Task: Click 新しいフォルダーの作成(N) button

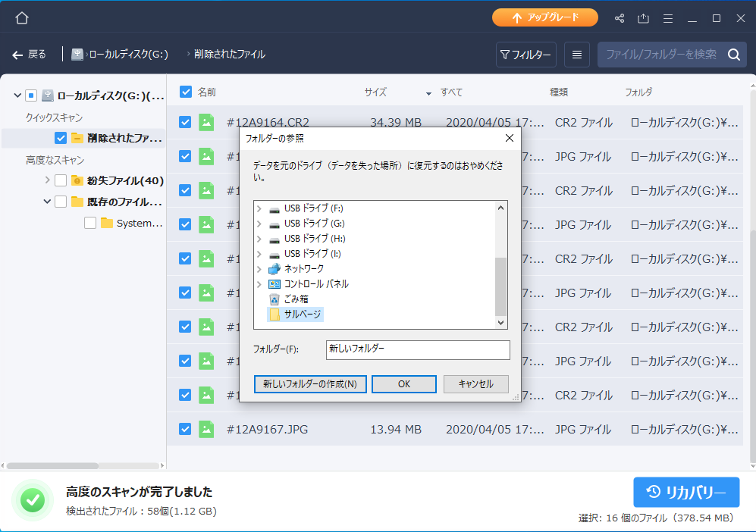Action: (x=310, y=384)
